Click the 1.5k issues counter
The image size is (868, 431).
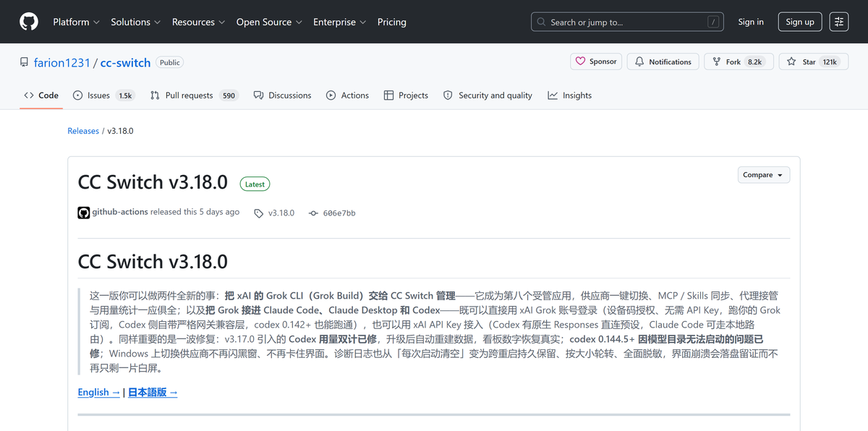125,95
